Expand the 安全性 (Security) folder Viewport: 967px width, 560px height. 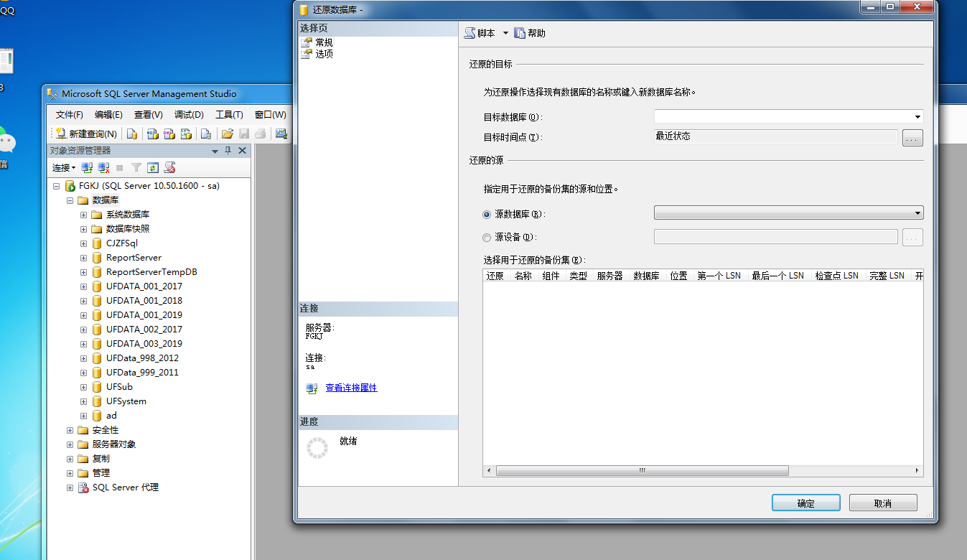click(70, 430)
